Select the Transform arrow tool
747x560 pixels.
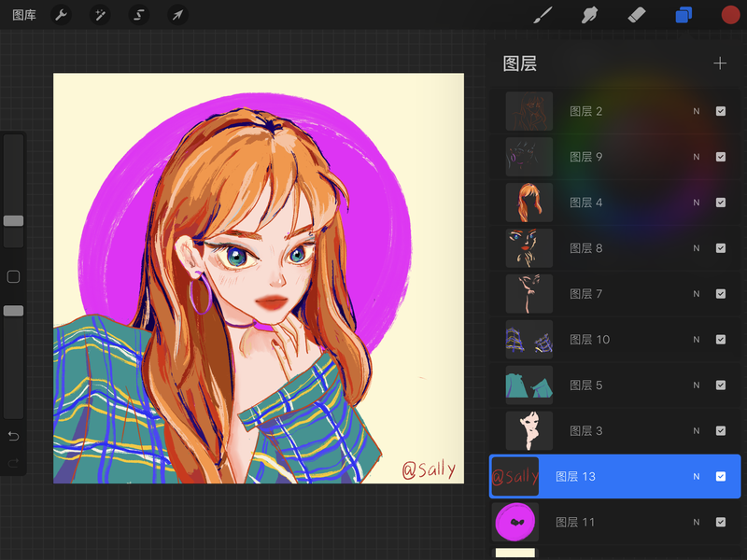tap(177, 15)
